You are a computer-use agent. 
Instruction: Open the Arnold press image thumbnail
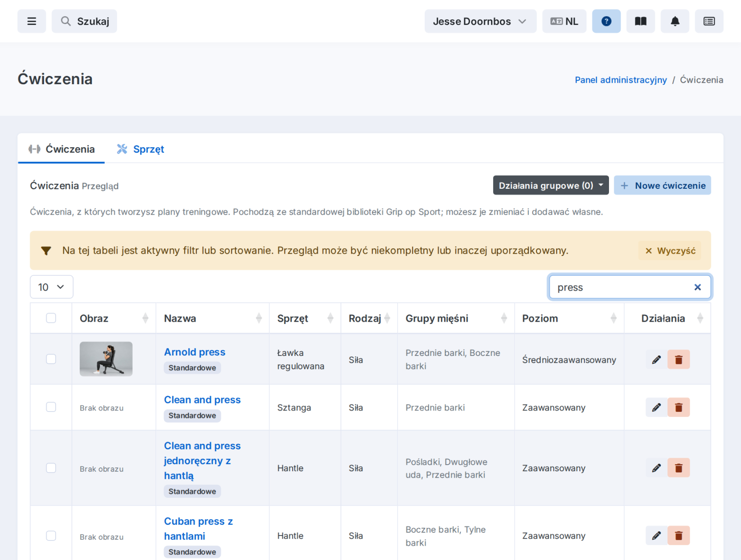pos(106,359)
